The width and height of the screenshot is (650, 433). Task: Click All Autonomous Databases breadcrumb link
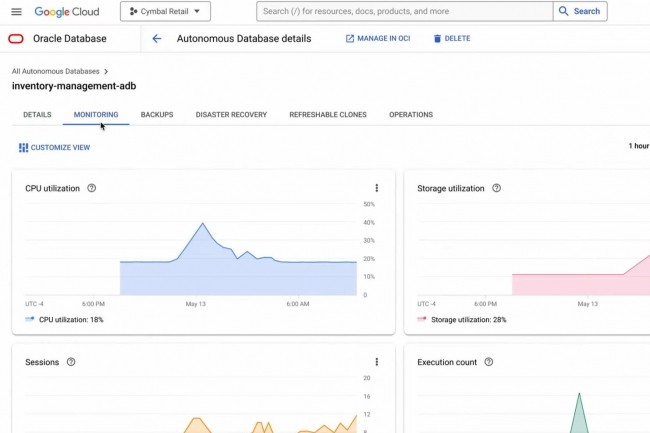point(56,72)
